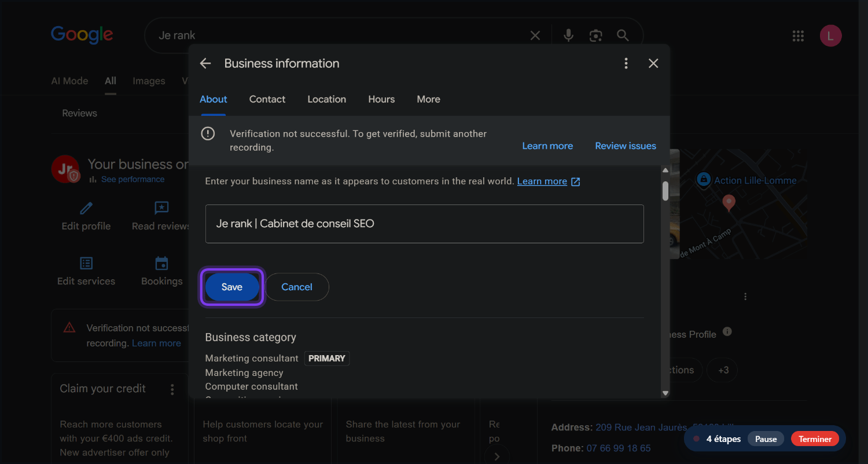The height and width of the screenshot is (464, 868).
Task: Click the Claim your credit card title
Action: 103,389
